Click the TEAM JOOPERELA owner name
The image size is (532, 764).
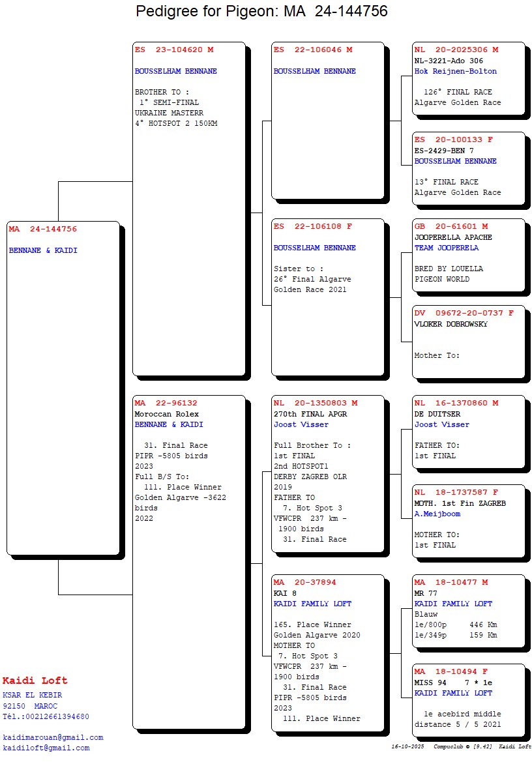(x=447, y=248)
